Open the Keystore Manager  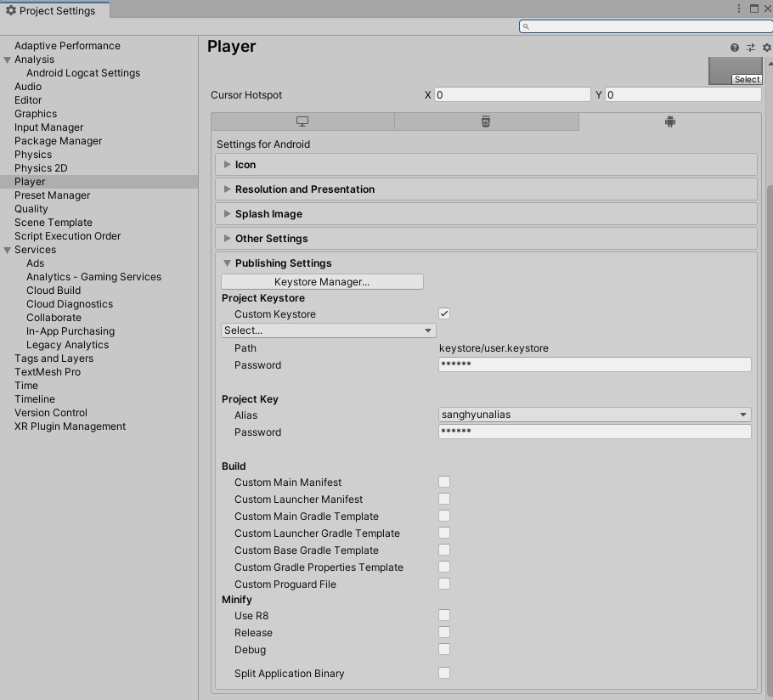[322, 281]
